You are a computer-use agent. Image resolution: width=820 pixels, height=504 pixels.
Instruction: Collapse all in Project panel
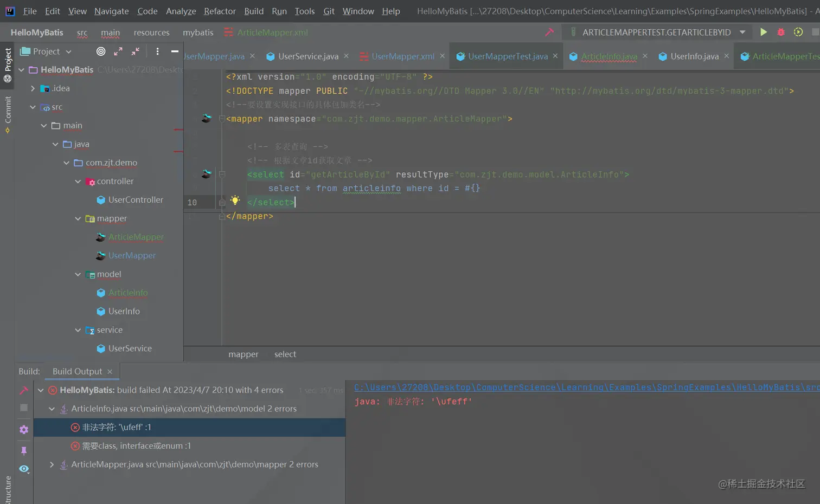[x=136, y=51]
